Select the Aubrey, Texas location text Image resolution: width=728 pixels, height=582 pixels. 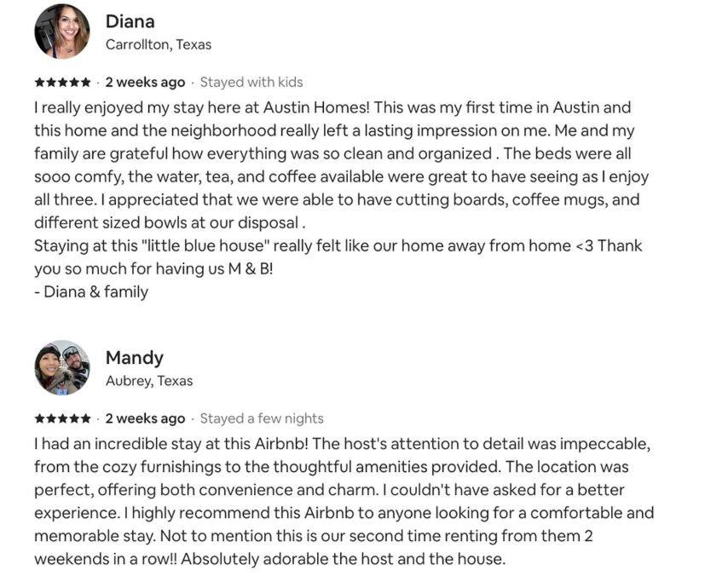click(149, 381)
